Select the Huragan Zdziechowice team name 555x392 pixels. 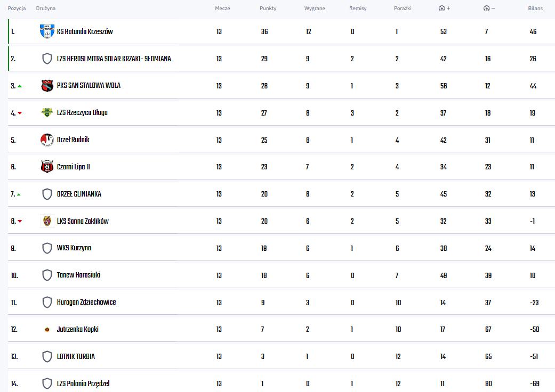(86, 303)
